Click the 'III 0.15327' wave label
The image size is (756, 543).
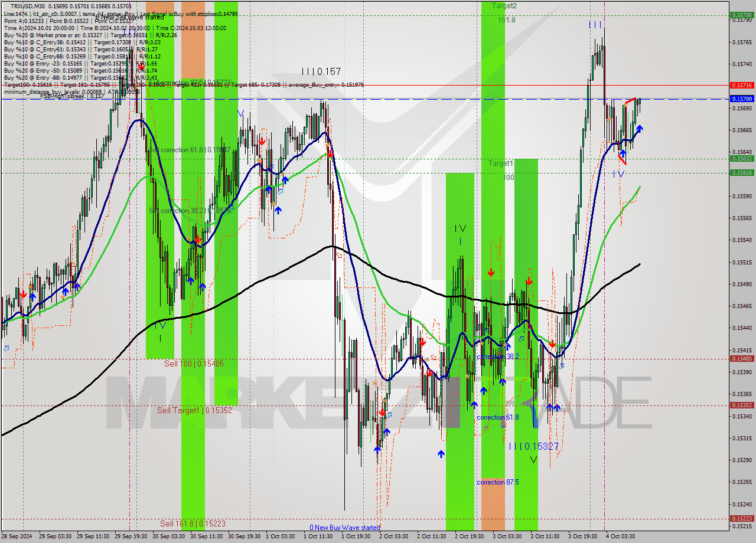click(533, 446)
